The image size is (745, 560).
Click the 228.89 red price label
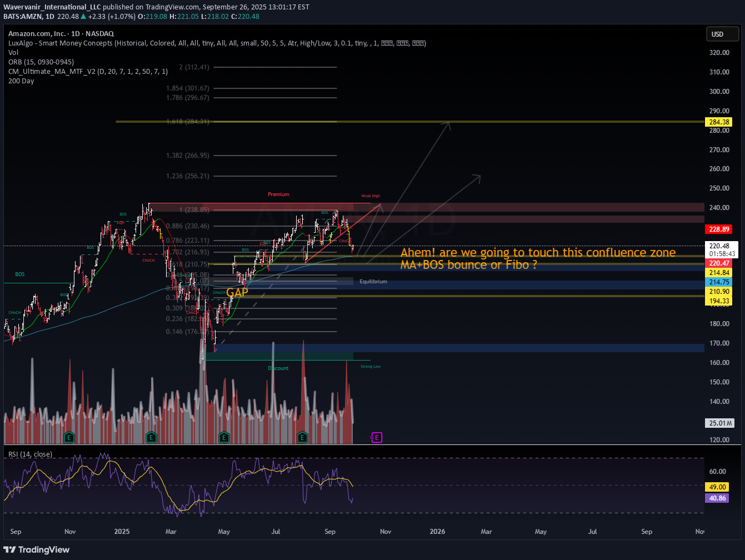coord(719,229)
